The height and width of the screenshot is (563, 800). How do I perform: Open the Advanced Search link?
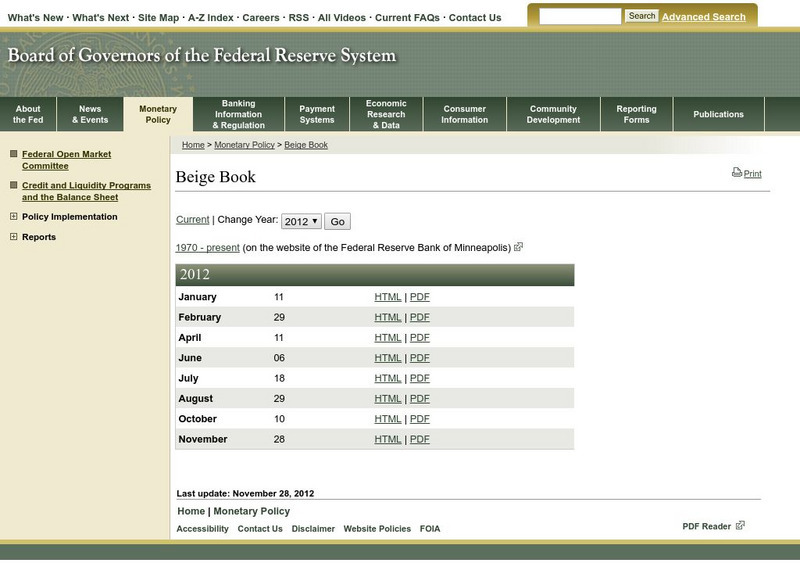(x=704, y=17)
